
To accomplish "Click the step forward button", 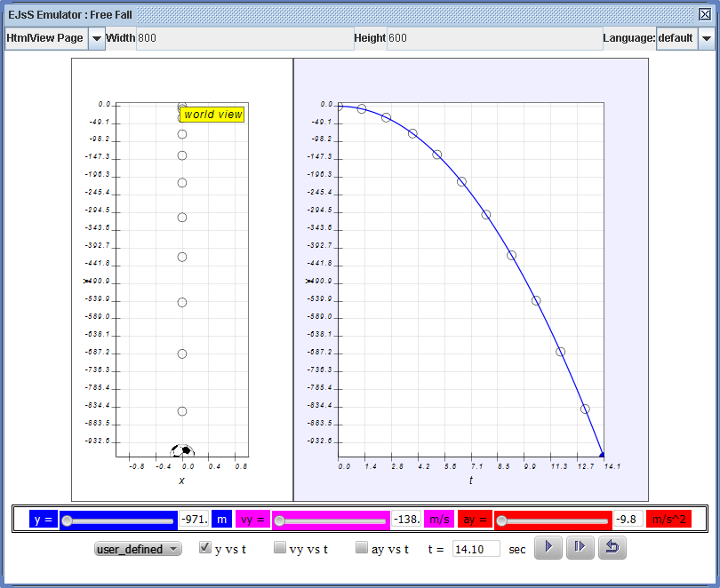I will click(580, 548).
